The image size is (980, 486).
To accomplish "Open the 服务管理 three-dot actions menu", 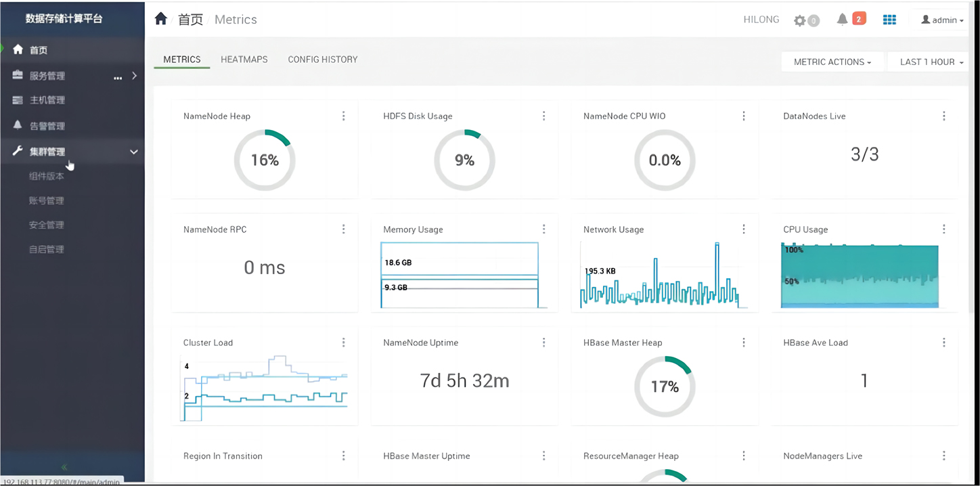I will 118,77.
